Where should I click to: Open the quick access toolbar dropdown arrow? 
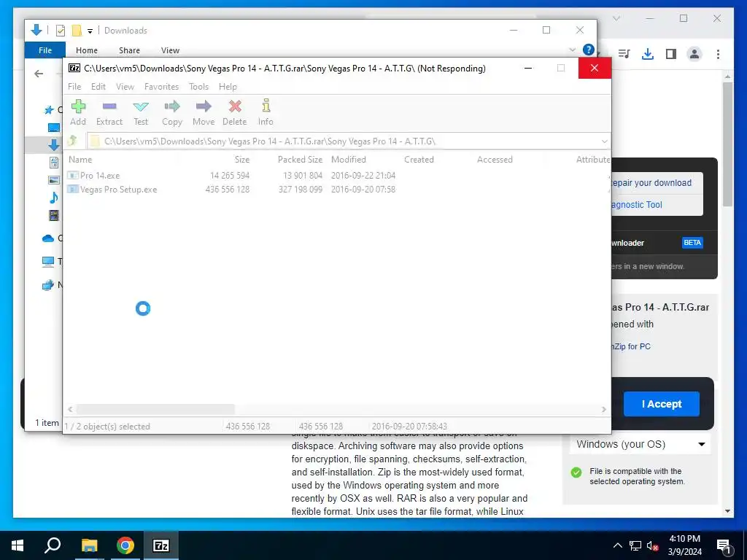90,31
